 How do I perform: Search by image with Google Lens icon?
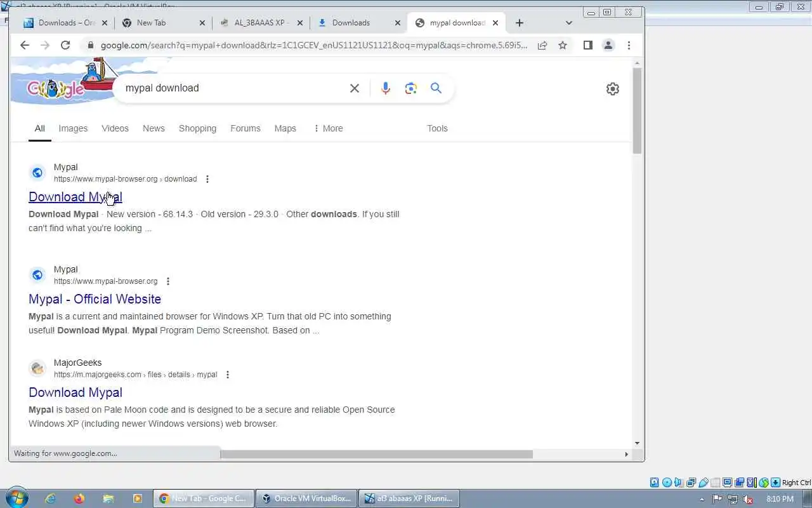(411, 88)
